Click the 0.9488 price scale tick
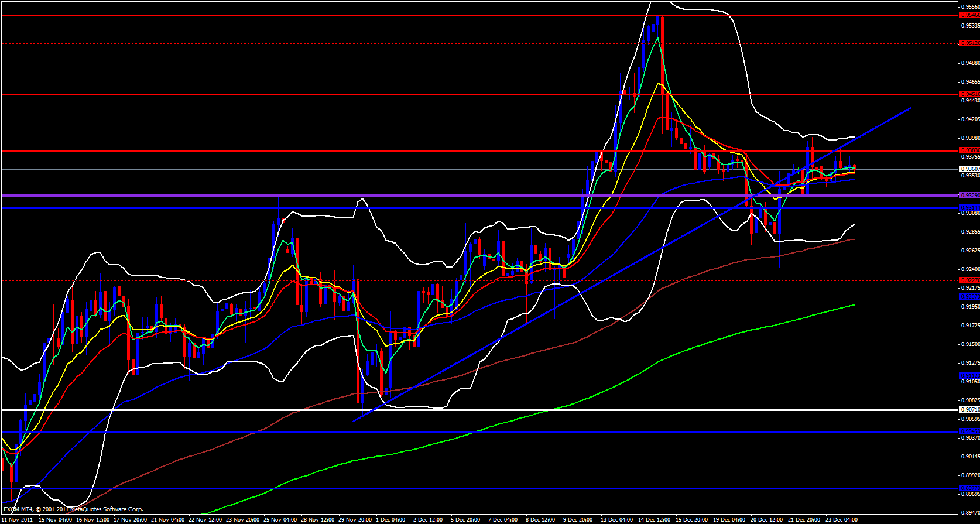 coord(969,63)
